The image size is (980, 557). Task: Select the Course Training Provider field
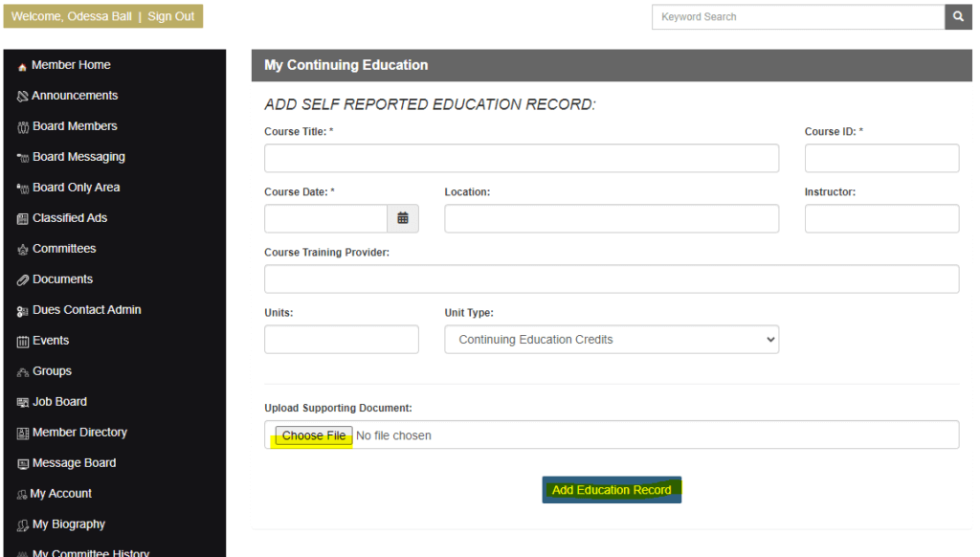612,279
